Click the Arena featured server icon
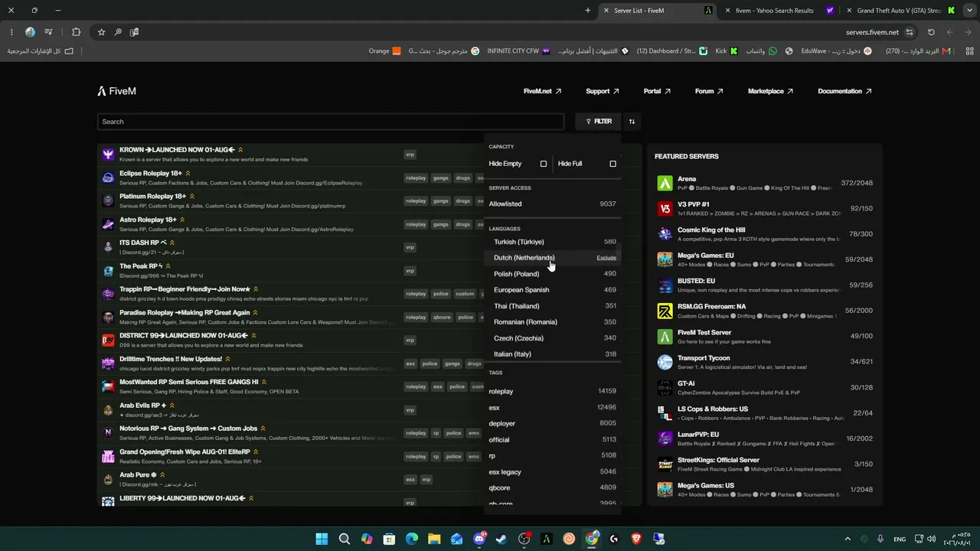Image resolution: width=980 pixels, height=551 pixels. pos(665,183)
